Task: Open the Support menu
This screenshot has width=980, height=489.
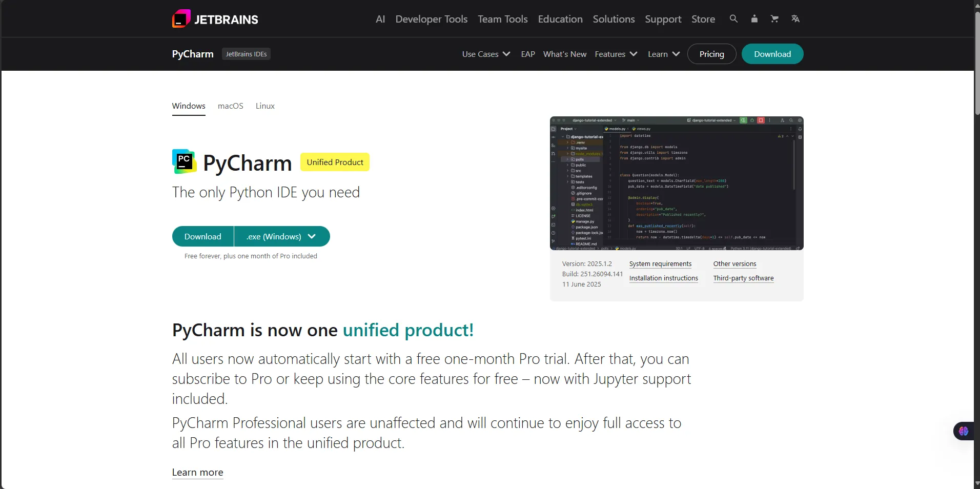Action: click(x=663, y=19)
